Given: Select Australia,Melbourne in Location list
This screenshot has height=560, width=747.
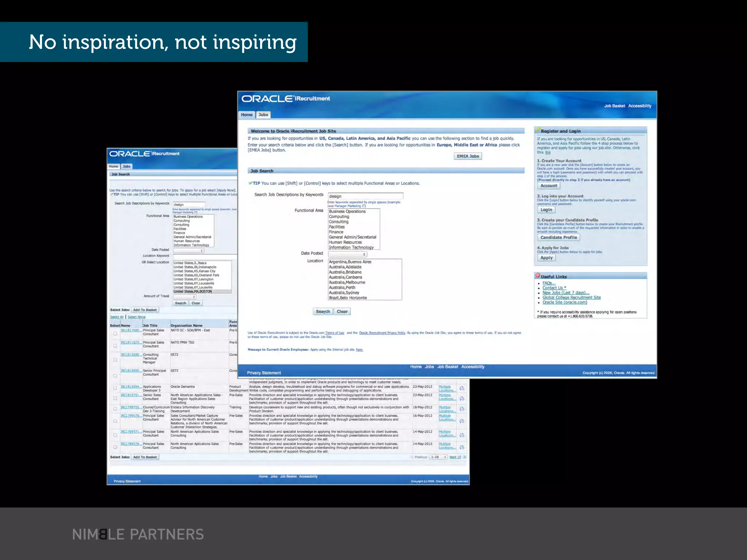Looking at the screenshot, I should pyautogui.click(x=347, y=282).
